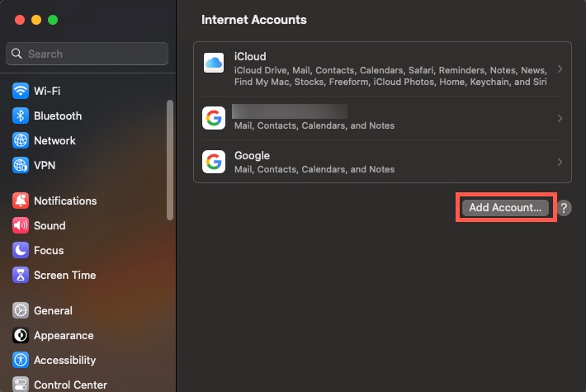Go to Control Center label in sidebar
Viewport: 586px width, 392px height.
click(71, 385)
